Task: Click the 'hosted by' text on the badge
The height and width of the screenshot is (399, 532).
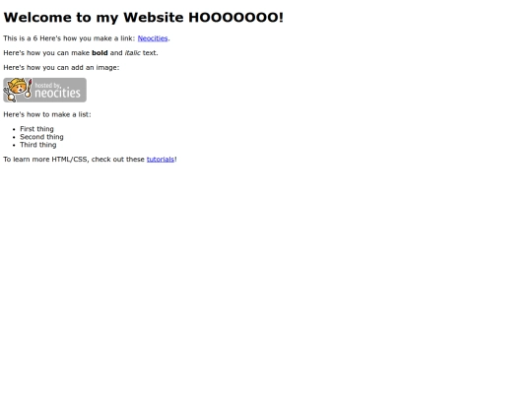Action: point(47,85)
